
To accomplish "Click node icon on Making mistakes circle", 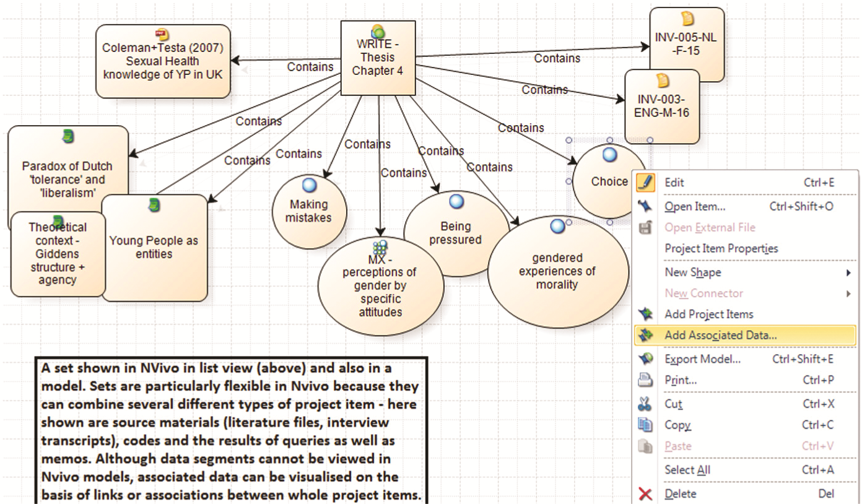I will tap(309, 185).
